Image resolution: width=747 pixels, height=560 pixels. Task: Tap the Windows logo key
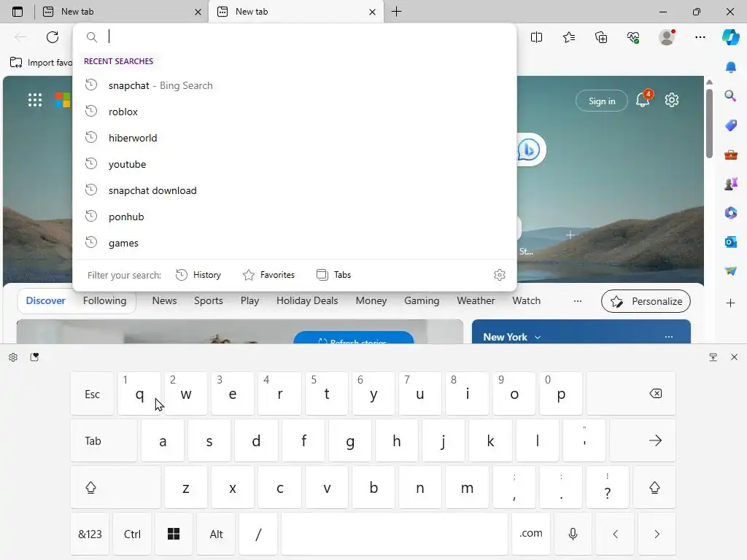(x=174, y=534)
